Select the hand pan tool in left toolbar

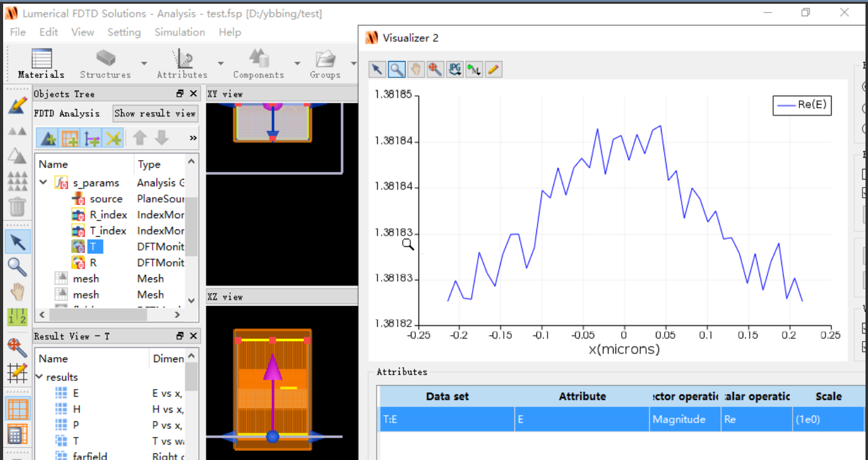[x=17, y=292]
